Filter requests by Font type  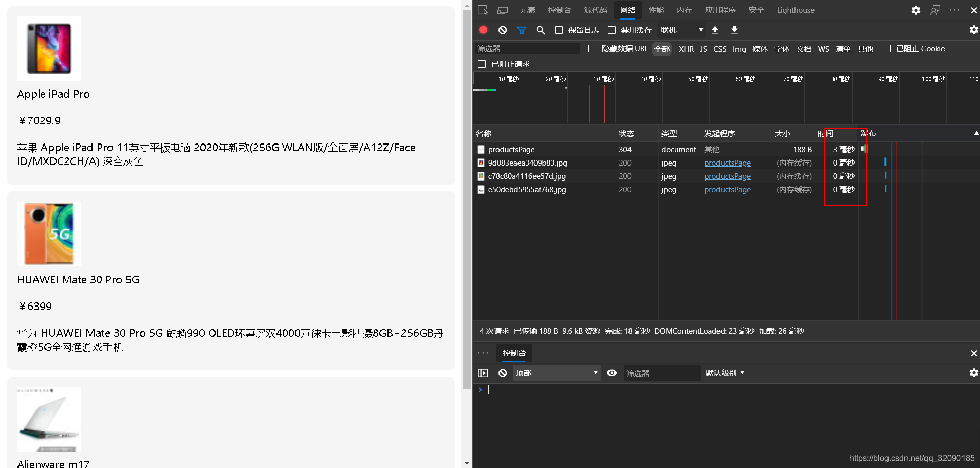782,49
